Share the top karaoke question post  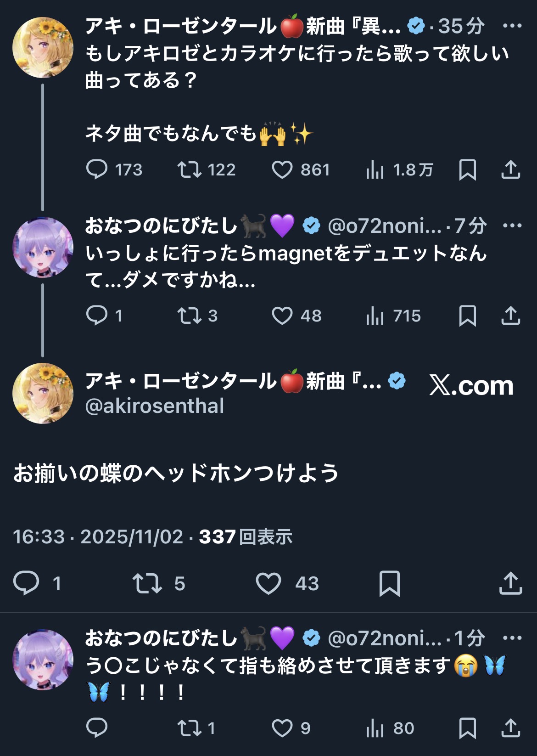[x=510, y=169]
